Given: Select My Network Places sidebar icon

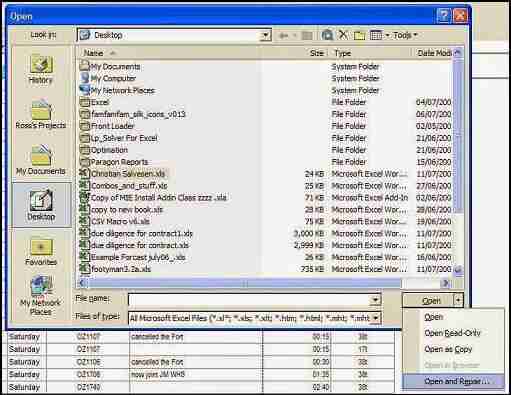Looking at the screenshot, I should point(41,295).
